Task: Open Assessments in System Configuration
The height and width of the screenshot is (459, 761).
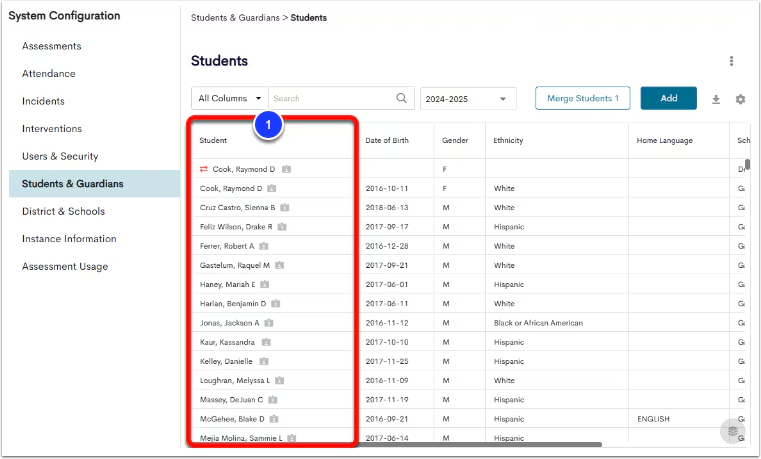Action: [x=51, y=46]
